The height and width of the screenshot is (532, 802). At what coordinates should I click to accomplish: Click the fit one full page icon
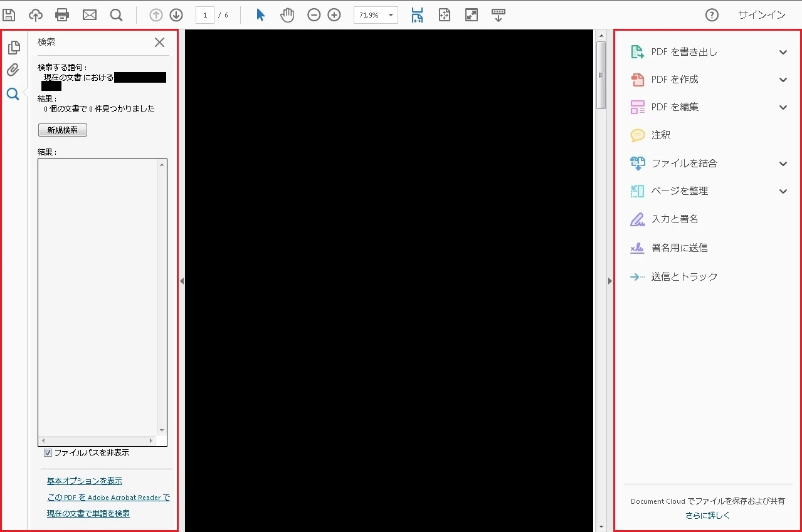445,14
